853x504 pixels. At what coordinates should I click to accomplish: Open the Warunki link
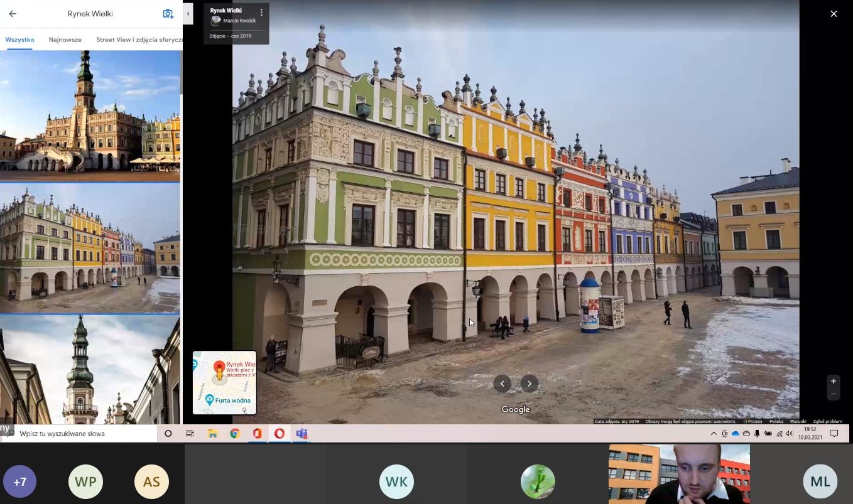(798, 421)
